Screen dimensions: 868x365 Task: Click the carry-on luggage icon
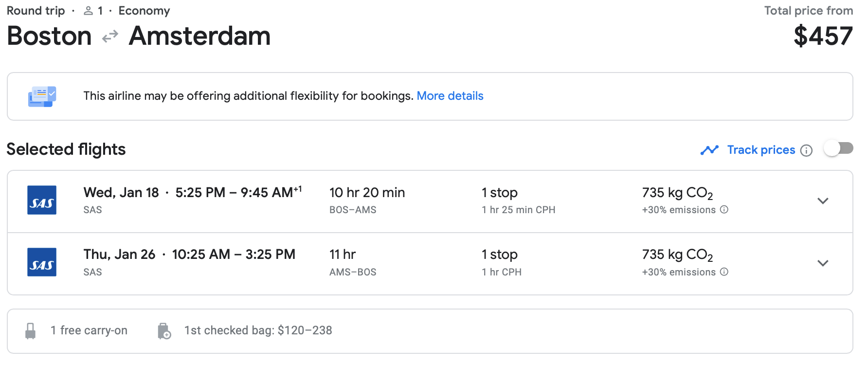pyautogui.click(x=30, y=331)
